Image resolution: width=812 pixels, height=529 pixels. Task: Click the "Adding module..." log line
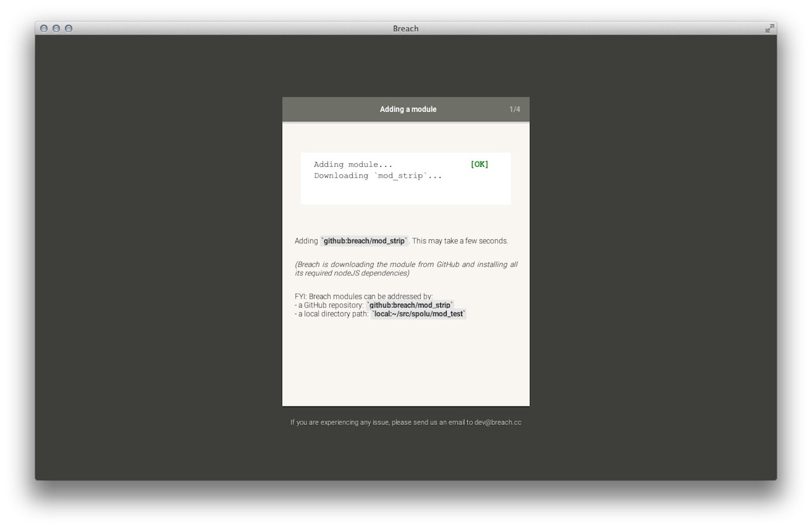point(353,164)
